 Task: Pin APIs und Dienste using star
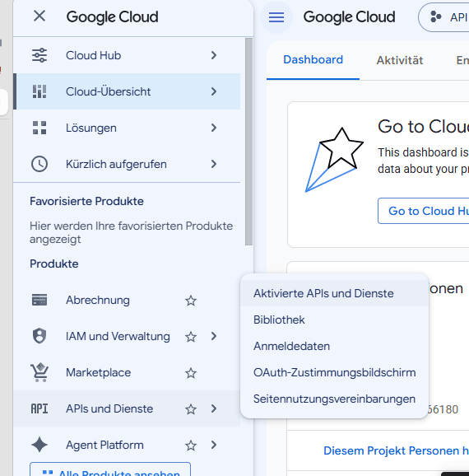191,409
